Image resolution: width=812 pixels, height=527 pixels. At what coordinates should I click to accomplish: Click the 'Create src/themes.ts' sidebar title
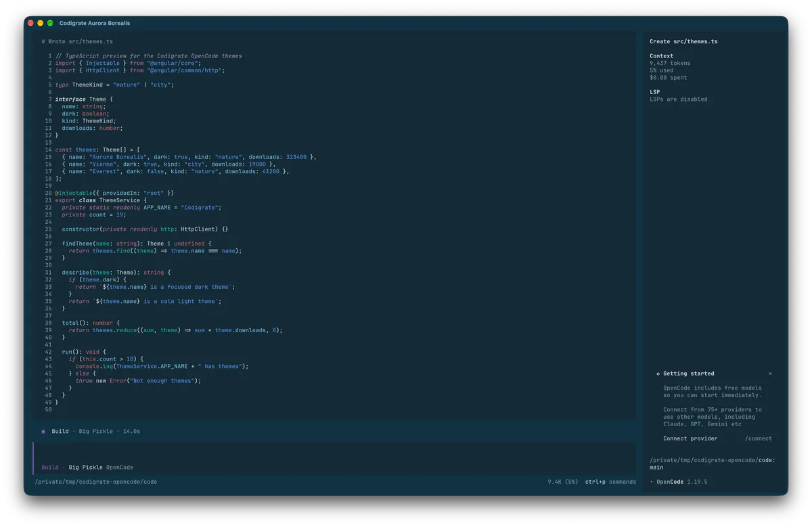click(683, 41)
